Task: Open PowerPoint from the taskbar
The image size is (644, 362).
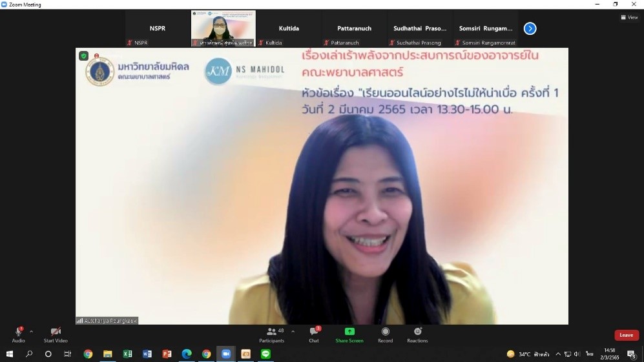Action: [167, 354]
